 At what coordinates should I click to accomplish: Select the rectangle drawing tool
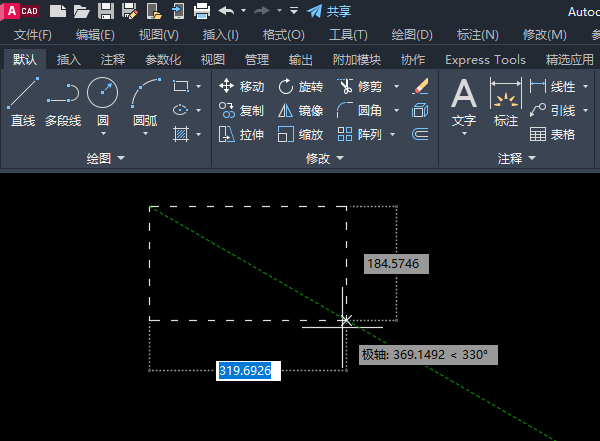coord(181,86)
